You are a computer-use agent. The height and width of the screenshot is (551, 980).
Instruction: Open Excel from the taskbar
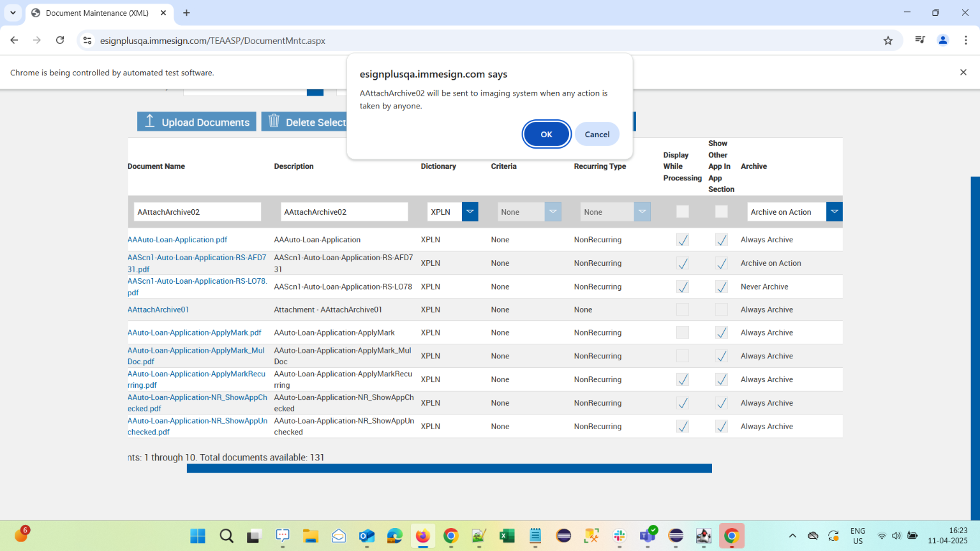pyautogui.click(x=507, y=536)
